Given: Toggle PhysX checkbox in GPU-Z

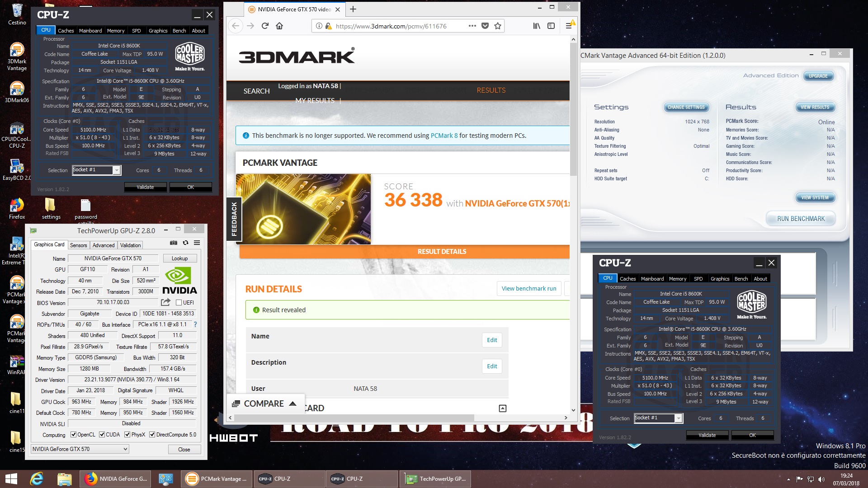Looking at the screenshot, I should pyautogui.click(x=127, y=435).
